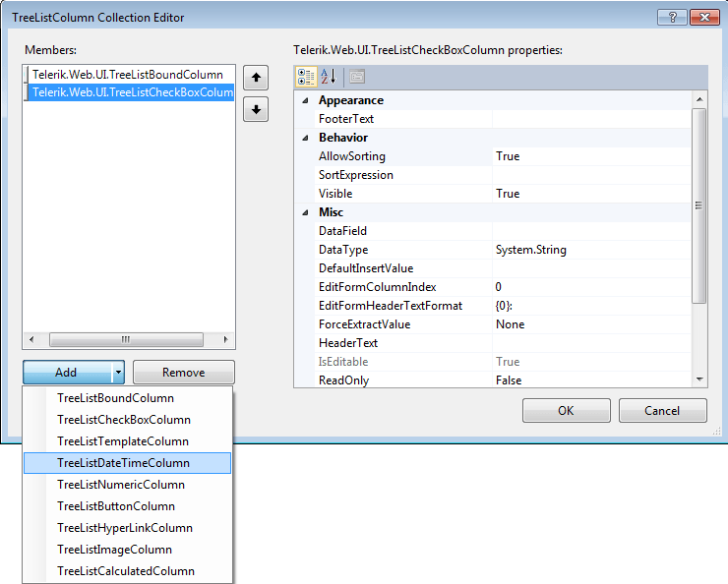Image resolution: width=728 pixels, height=584 pixels.
Task: Open the dialog Help button
Action: coord(672,18)
